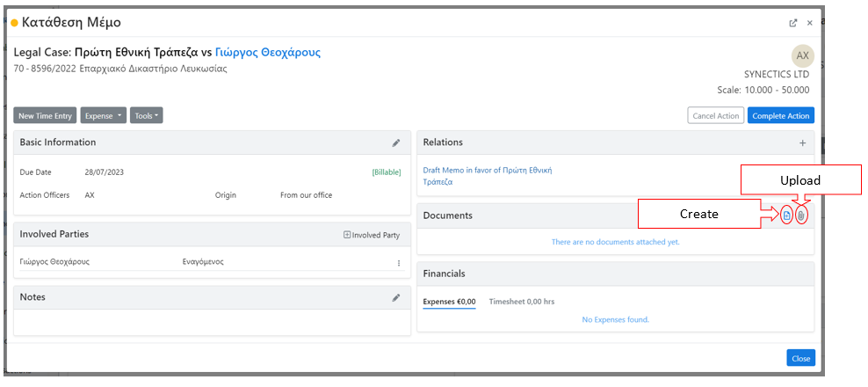This screenshot has height=387, width=868.
Task: Add an Involved Party
Action: (x=372, y=235)
